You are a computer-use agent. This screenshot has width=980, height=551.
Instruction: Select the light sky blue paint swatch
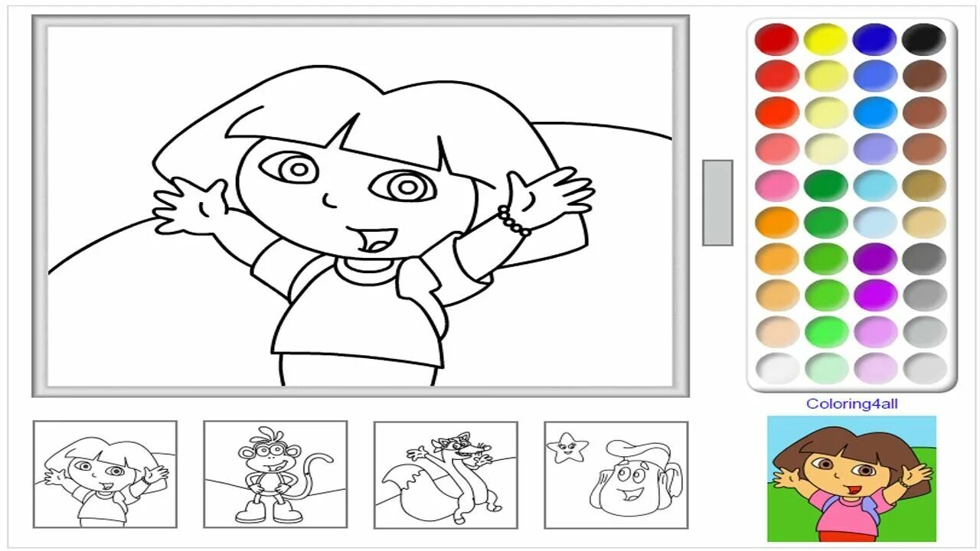click(x=874, y=186)
